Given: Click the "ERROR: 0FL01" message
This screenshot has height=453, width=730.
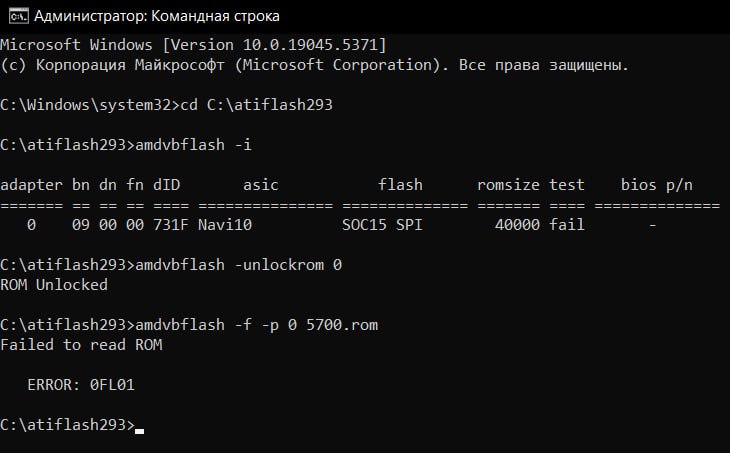Looking at the screenshot, I should [x=81, y=385].
